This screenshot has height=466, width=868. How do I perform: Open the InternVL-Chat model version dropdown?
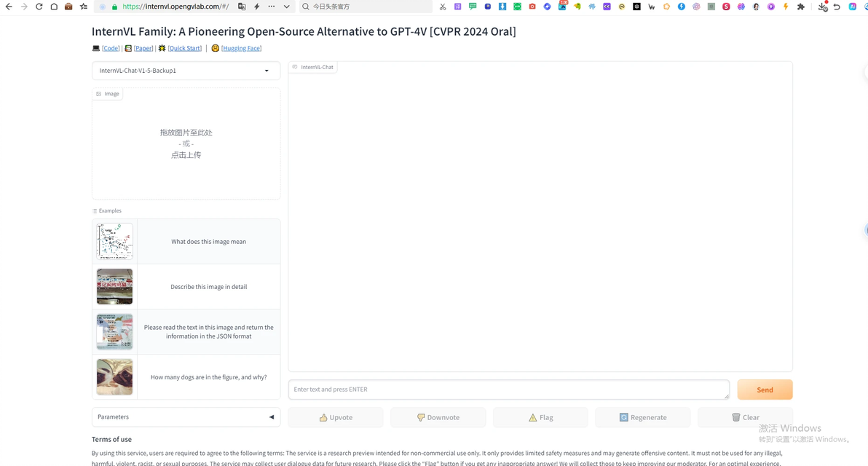tap(186, 71)
